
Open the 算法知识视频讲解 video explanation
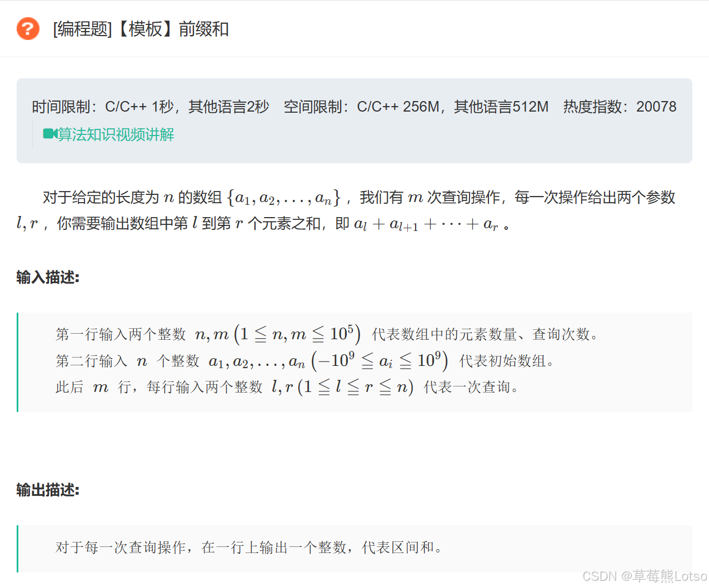pyautogui.click(x=115, y=134)
